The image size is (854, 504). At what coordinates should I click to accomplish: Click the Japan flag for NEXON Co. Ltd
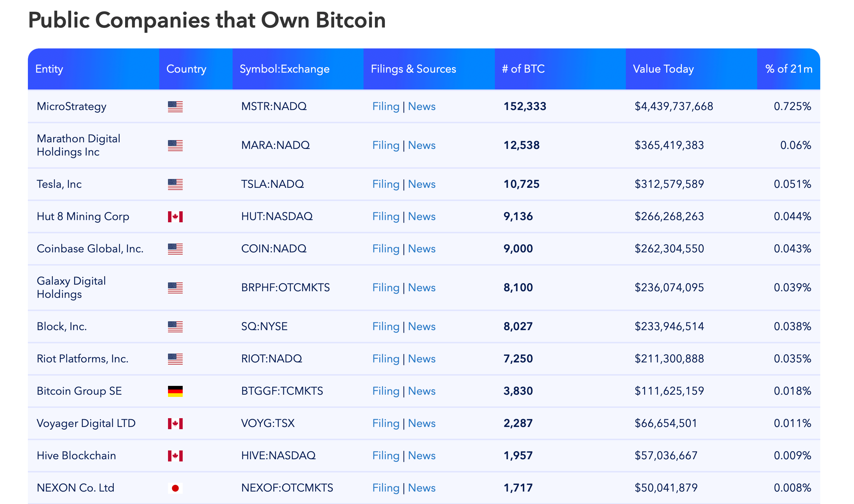tap(175, 488)
